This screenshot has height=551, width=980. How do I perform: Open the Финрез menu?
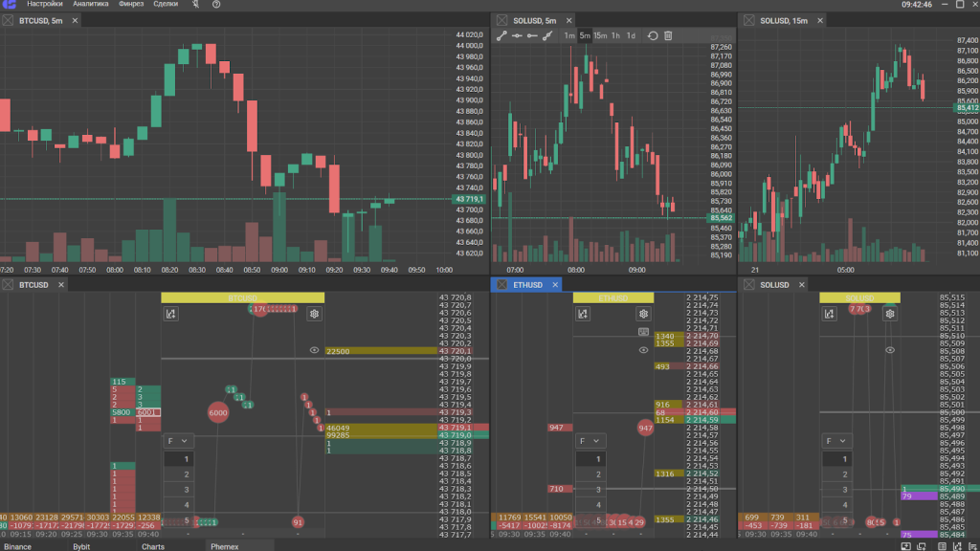[131, 4]
